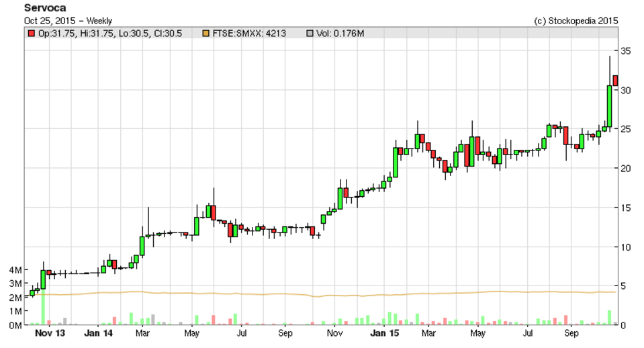This screenshot has width=644, height=348.
Task: Click the gray Vol legend swatch
Action: pos(310,34)
